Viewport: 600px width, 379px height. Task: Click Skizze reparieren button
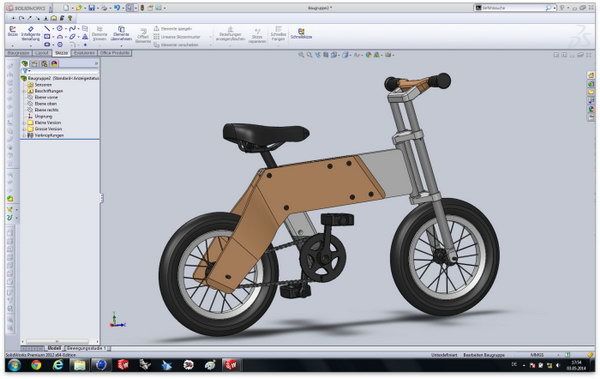coord(257,36)
